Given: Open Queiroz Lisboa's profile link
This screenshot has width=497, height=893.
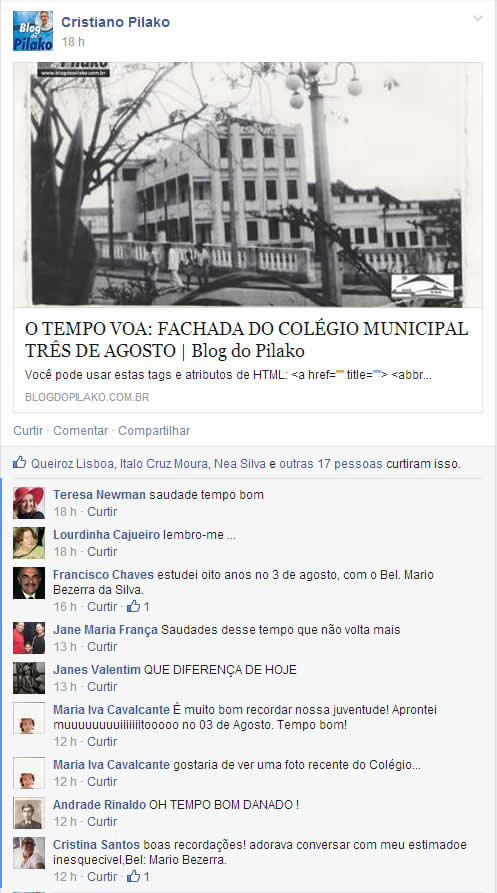Looking at the screenshot, I should pyautogui.click(x=72, y=464).
